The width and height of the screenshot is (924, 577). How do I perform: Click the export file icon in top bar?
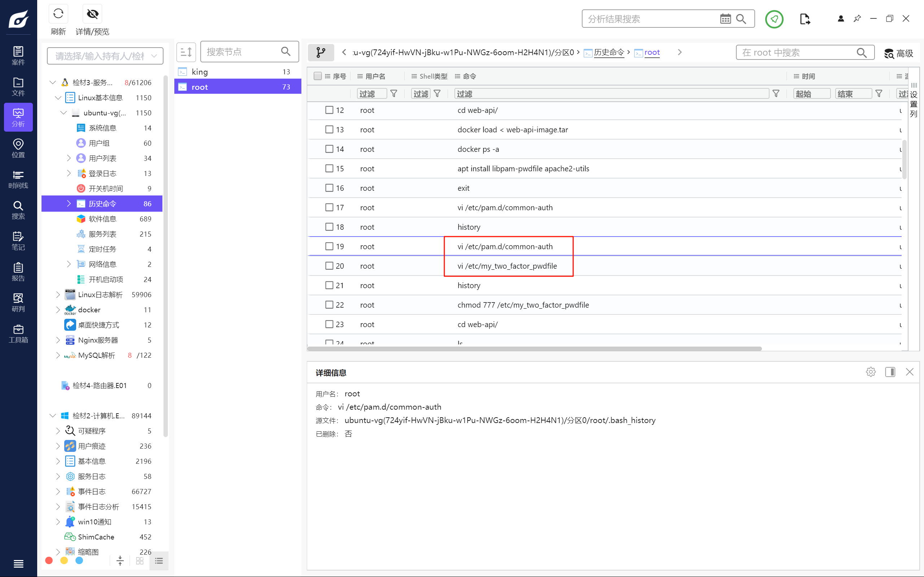pyautogui.click(x=805, y=19)
